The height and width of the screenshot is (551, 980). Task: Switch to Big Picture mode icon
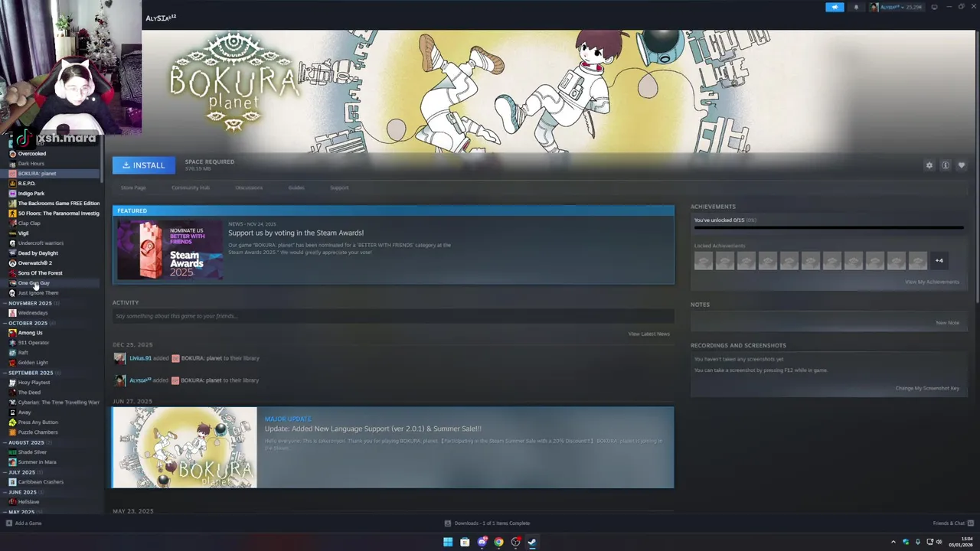point(934,7)
